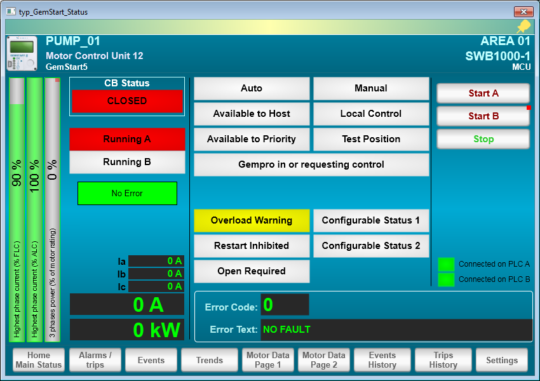Click the Connected on PLC A indicator
The image size is (540, 381).
pos(446,264)
